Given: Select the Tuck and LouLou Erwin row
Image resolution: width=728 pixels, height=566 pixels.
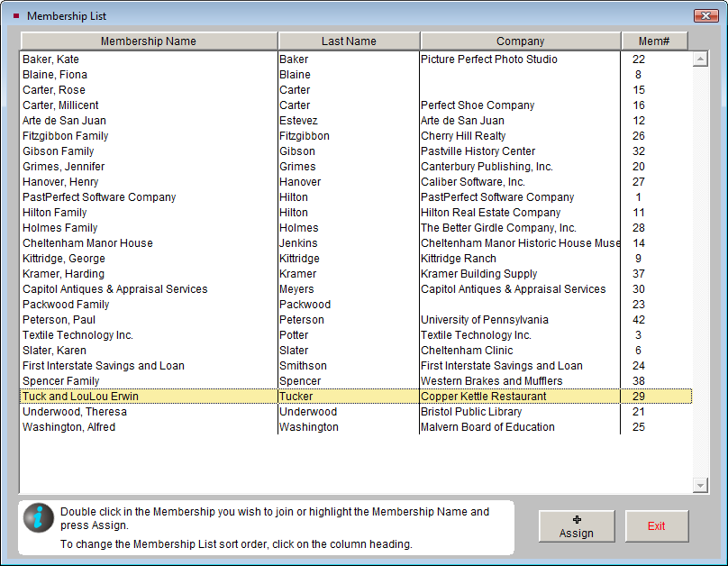Looking at the screenshot, I should coord(356,396).
